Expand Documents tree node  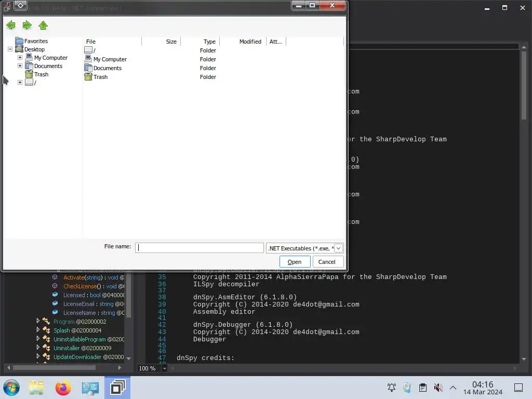pyautogui.click(x=20, y=66)
